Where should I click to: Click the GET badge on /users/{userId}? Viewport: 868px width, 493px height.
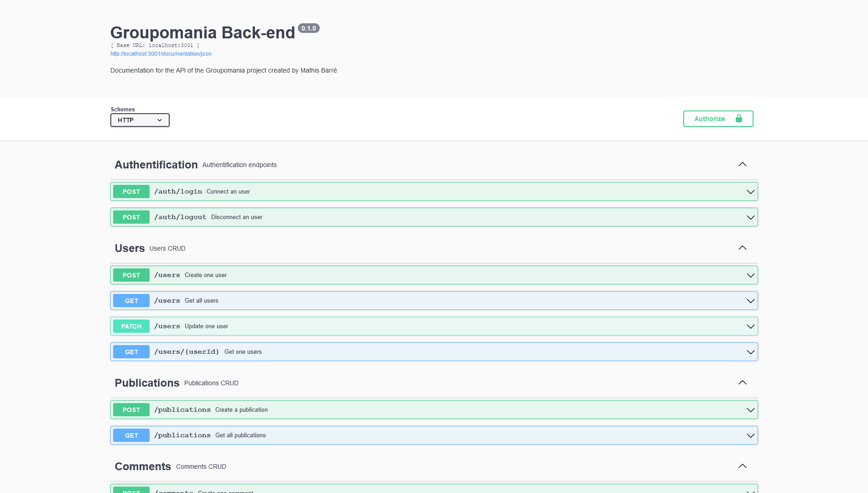coord(131,351)
